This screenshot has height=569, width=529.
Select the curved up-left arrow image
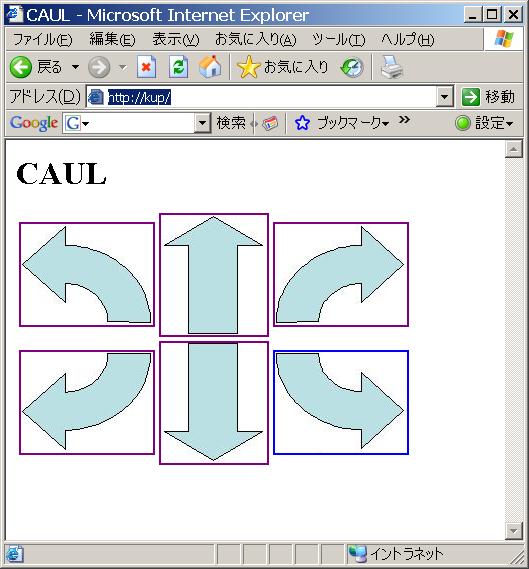(x=87, y=274)
